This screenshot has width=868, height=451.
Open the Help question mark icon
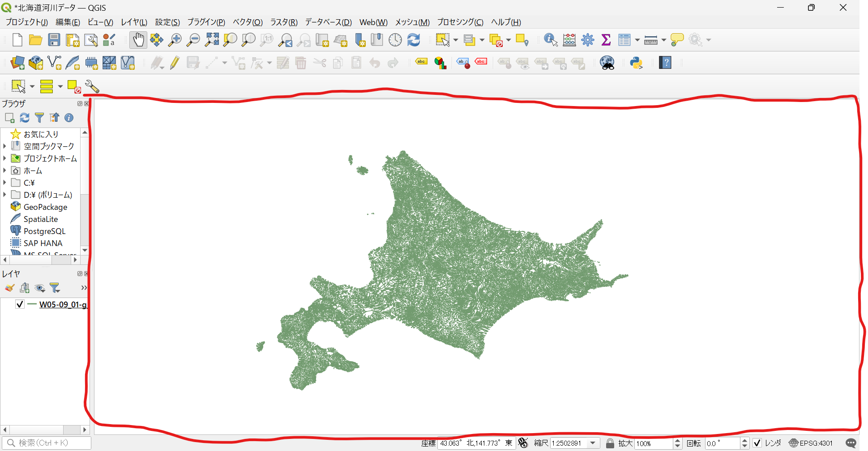pos(665,63)
